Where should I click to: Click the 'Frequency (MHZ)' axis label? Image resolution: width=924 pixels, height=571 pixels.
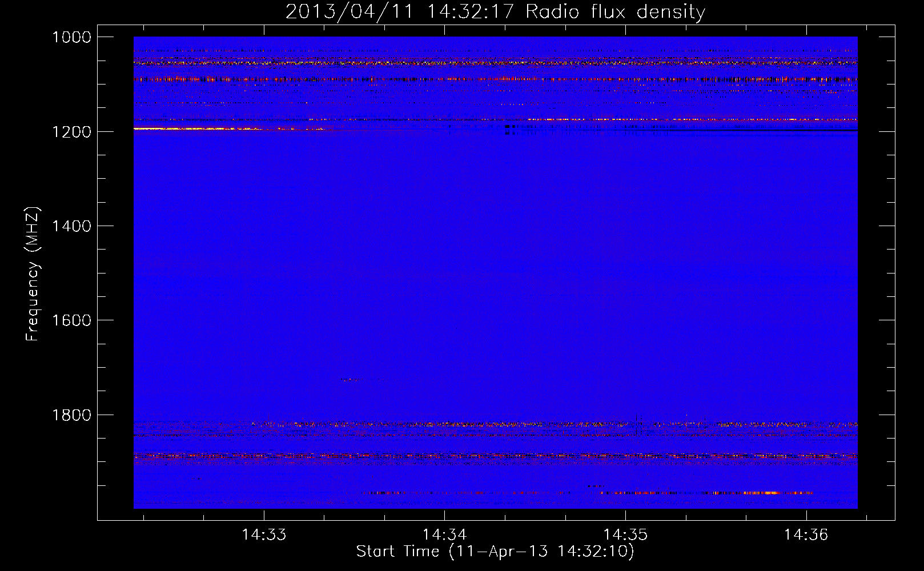[x=33, y=274]
